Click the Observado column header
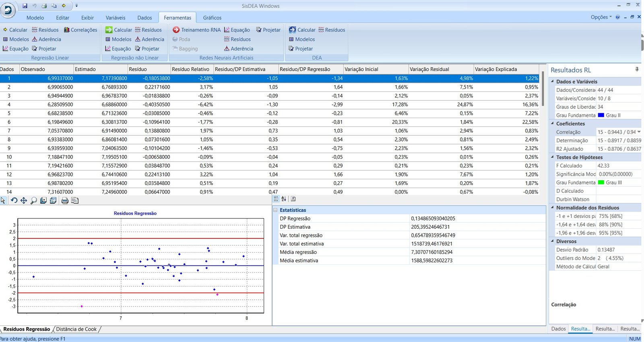This screenshot has width=644, height=342. [47, 69]
